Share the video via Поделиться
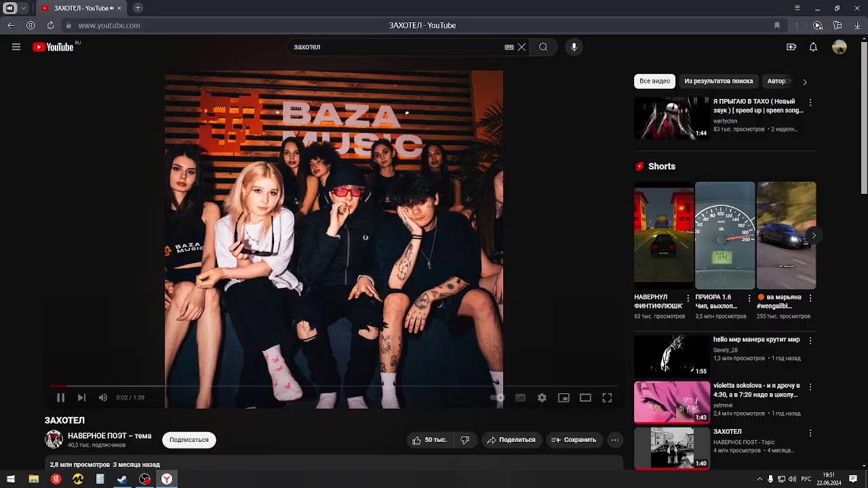 511,440
